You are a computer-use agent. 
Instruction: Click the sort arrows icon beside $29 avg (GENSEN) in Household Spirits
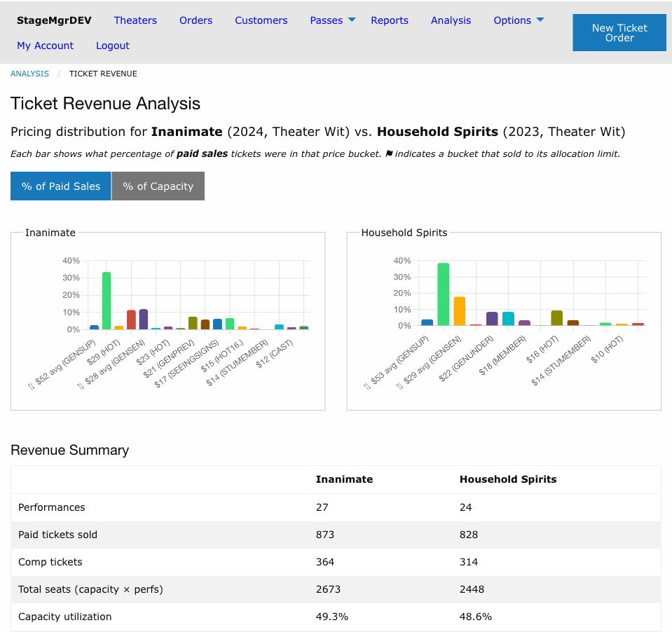(x=399, y=386)
